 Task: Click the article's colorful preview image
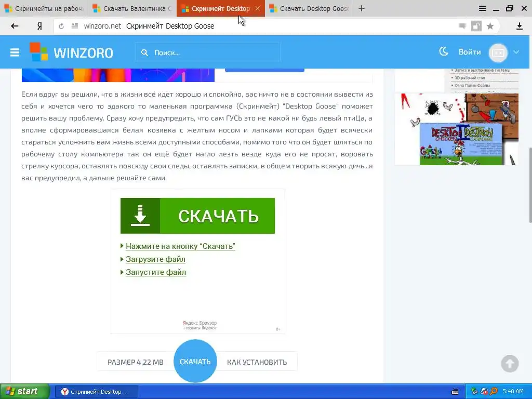[118, 75]
